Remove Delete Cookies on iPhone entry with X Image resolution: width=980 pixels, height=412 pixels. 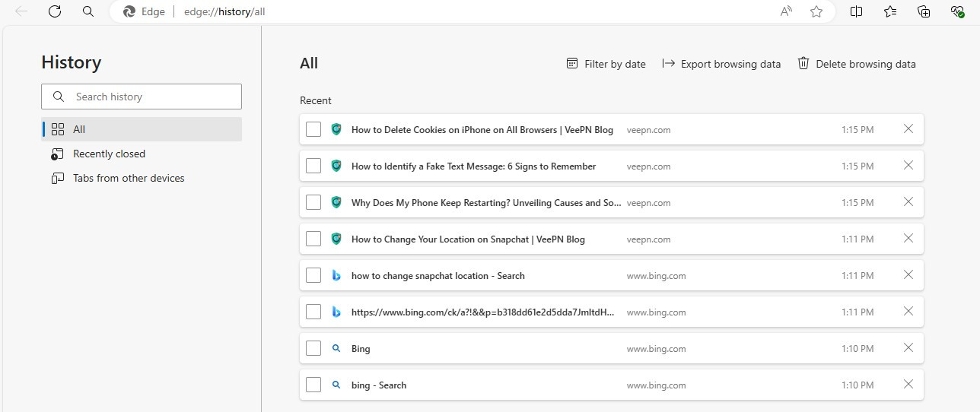[x=908, y=129]
